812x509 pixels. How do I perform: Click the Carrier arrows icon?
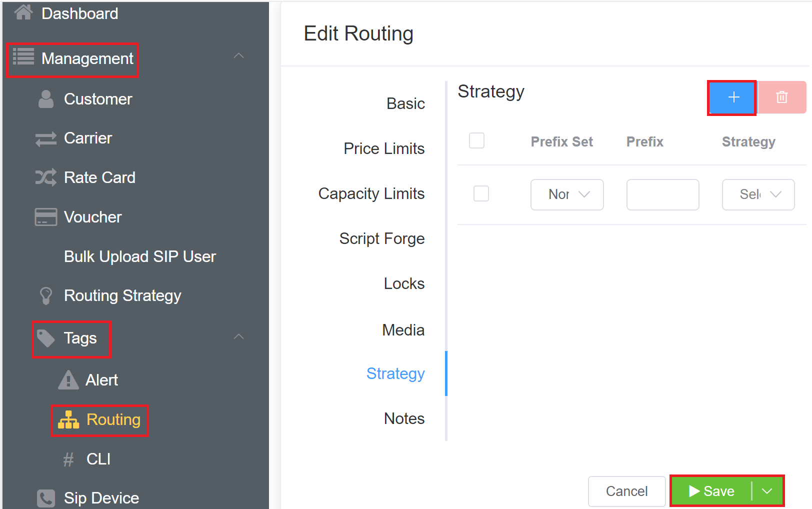point(46,138)
